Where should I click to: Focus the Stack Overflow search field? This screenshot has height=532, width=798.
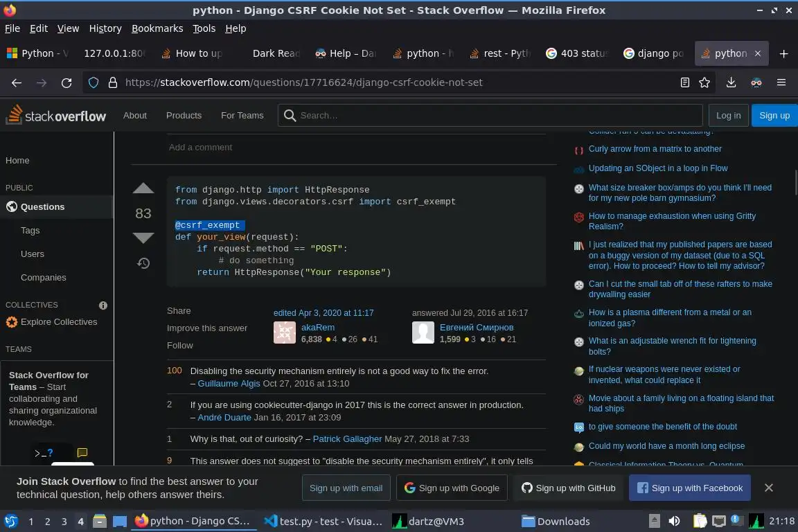pos(490,116)
